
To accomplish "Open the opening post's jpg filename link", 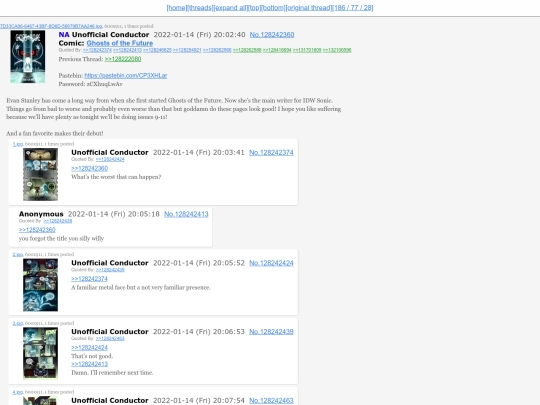I will 51,26.
